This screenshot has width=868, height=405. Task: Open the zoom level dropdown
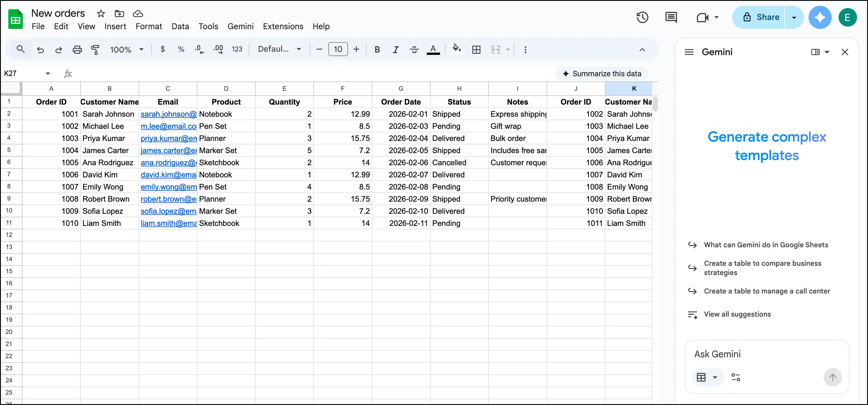(126, 49)
